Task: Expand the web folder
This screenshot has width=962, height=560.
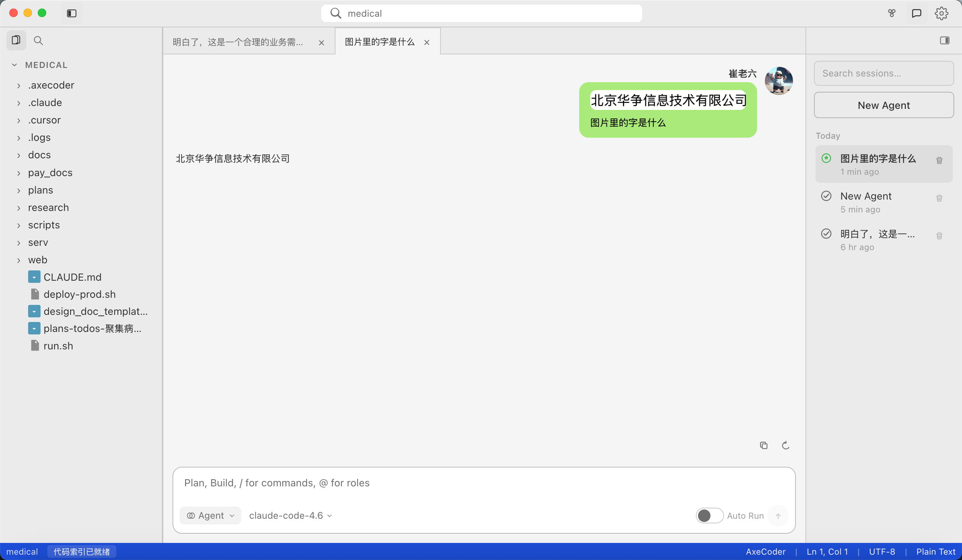Action: [x=18, y=260]
